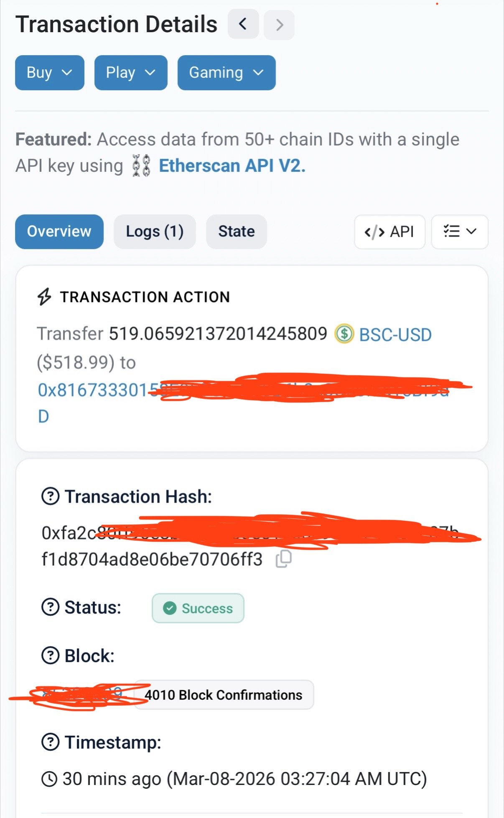Open the Etherscan API V2 link
Viewport: 504px width, 818px height.
click(x=232, y=166)
